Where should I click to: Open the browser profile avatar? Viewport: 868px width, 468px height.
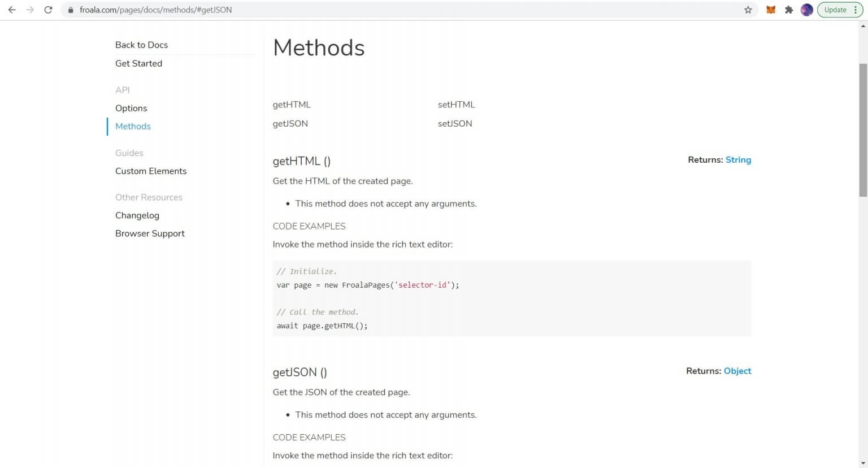pyautogui.click(x=806, y=10)
